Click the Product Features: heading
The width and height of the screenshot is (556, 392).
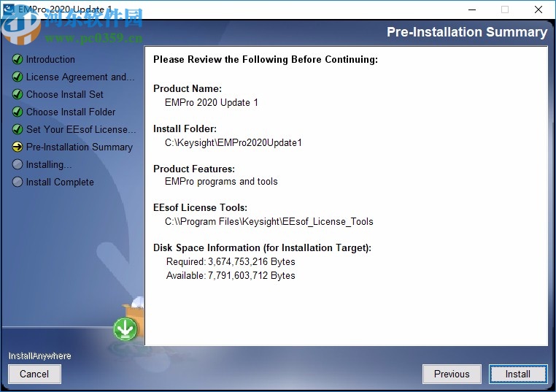194,169
